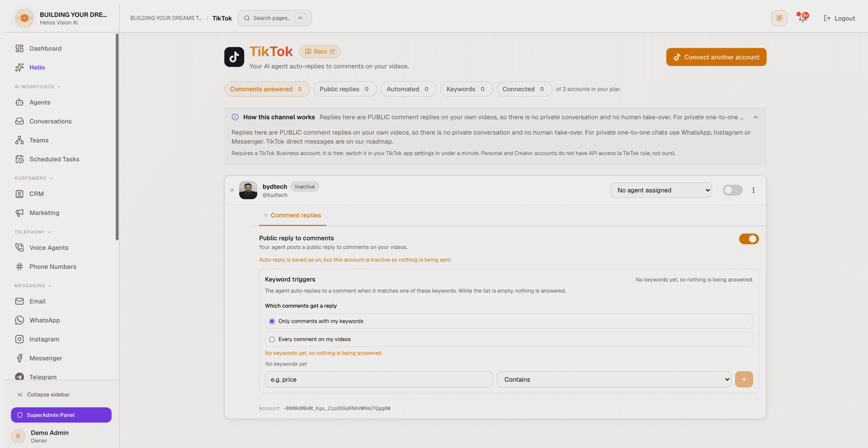
Task: Click "of 3 accounts in your plan" text
Action: pyautogui.click(x=588, y=89)
